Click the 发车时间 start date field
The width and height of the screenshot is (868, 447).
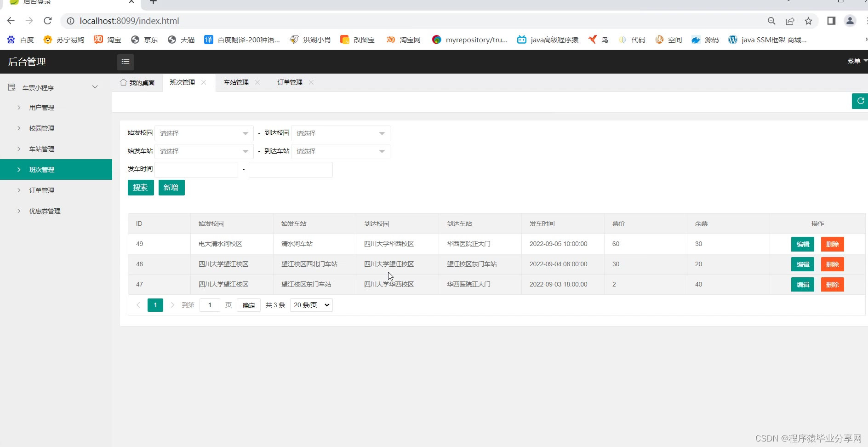[x=197, y=169]
